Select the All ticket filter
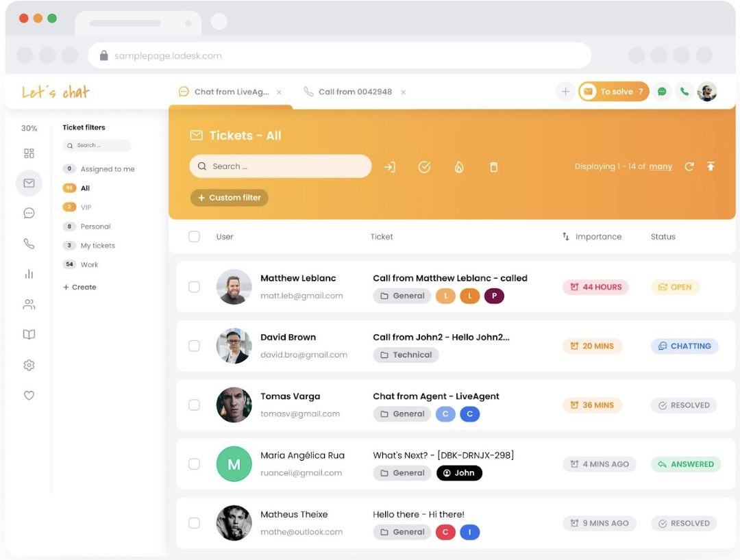740x560 pixels. coord(77,188)
